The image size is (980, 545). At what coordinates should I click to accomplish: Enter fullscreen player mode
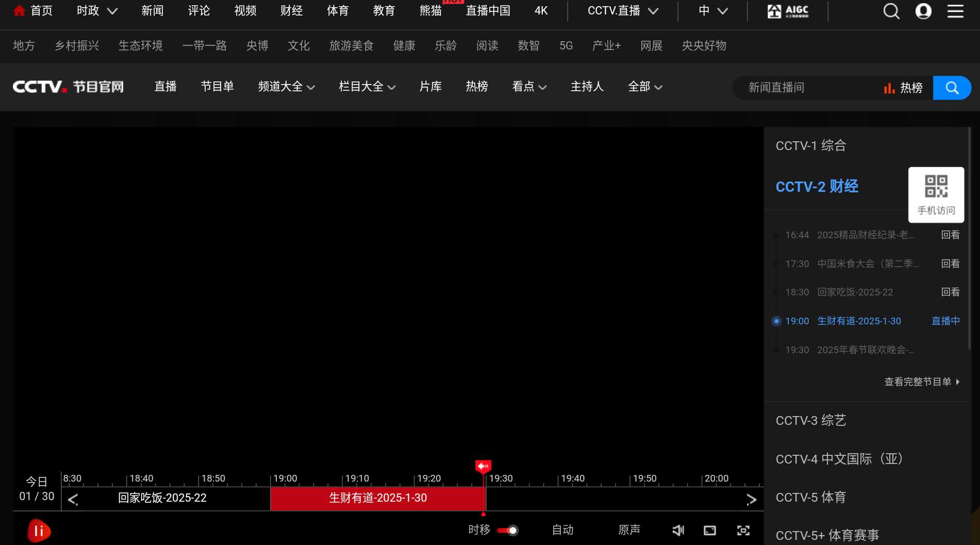743,530
